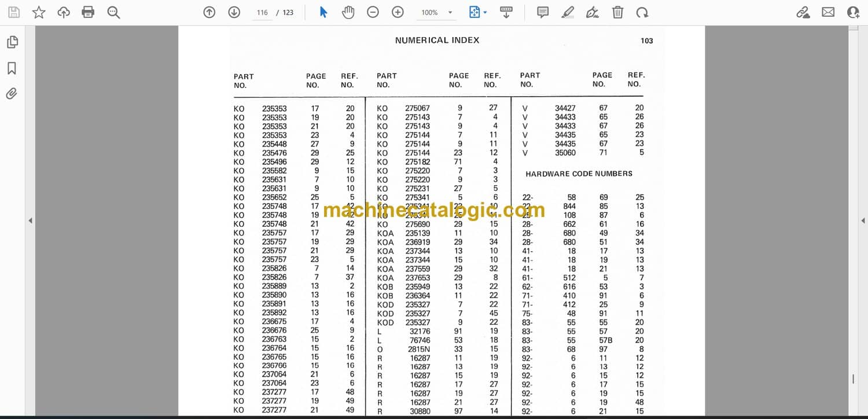Click the scrolling mode toolbar icon
The height and width of the screenshot is (419, 868).
(506, 12)
